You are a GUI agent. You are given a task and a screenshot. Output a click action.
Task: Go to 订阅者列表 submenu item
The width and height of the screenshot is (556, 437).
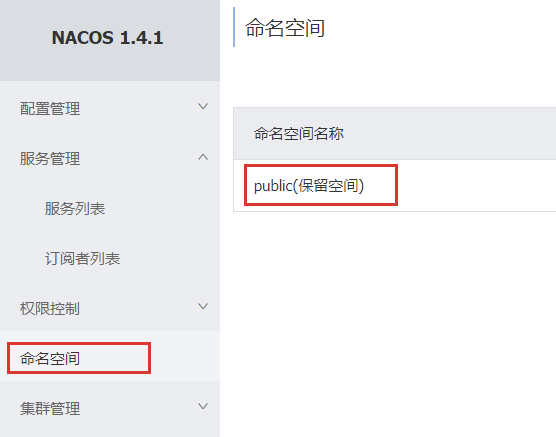pyautogui.click(x=82, y=259)
